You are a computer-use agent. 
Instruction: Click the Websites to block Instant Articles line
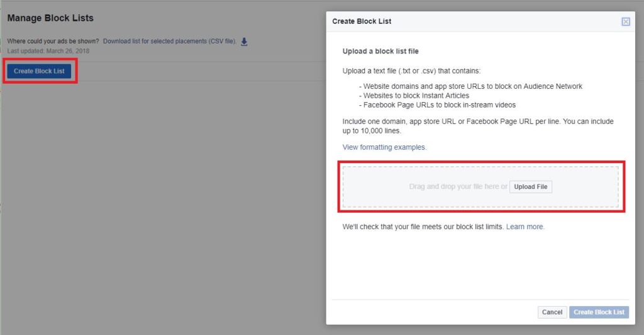414,95
